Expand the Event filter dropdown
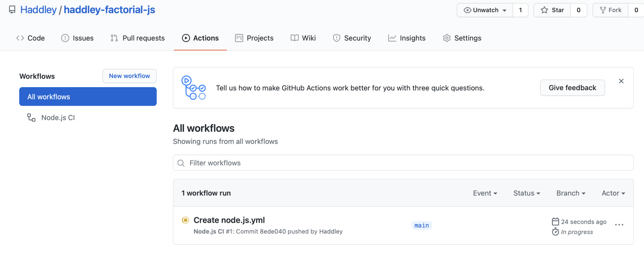The image size is (644, 266). click(485, 193)
